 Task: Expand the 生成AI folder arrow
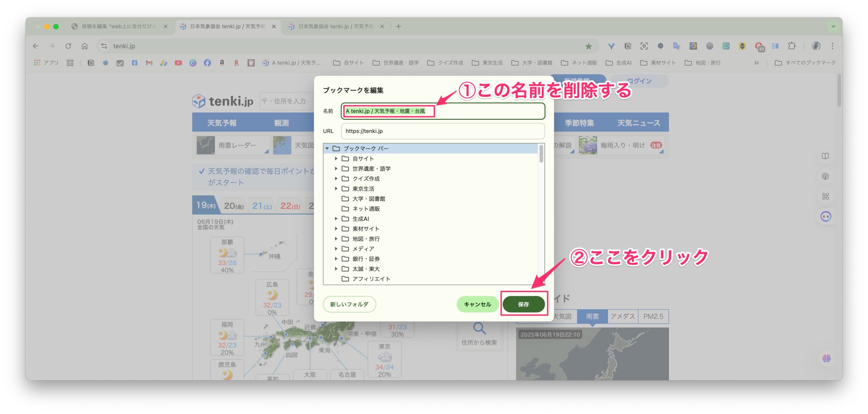pyautogui.click(x=336, y=219)
